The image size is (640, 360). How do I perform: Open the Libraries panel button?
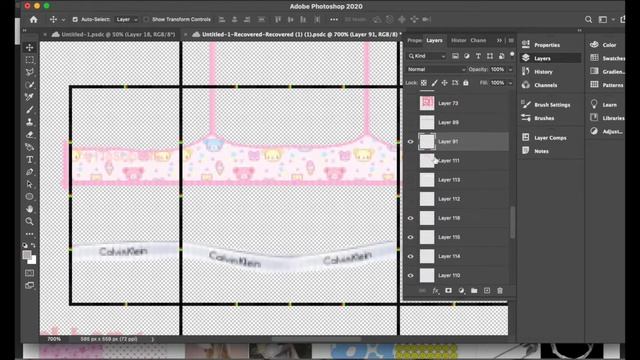click(607, 118)
